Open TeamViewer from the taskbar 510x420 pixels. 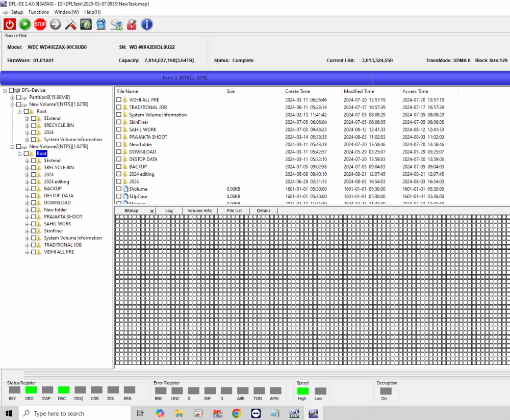coord(256,413)
